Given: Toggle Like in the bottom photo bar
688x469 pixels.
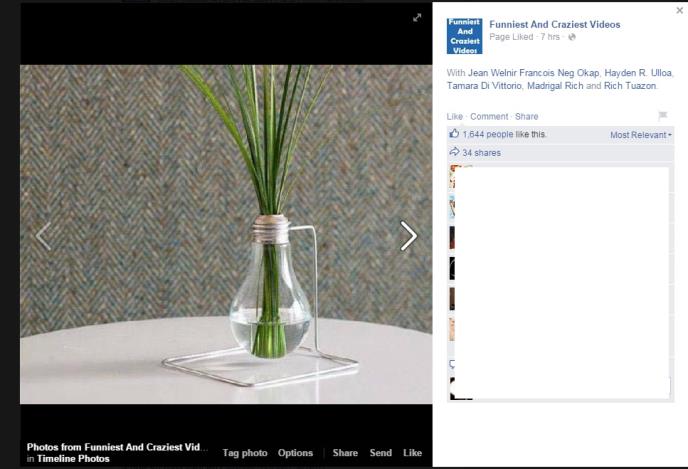Looking at the screenshot, I should pos(412,453).
